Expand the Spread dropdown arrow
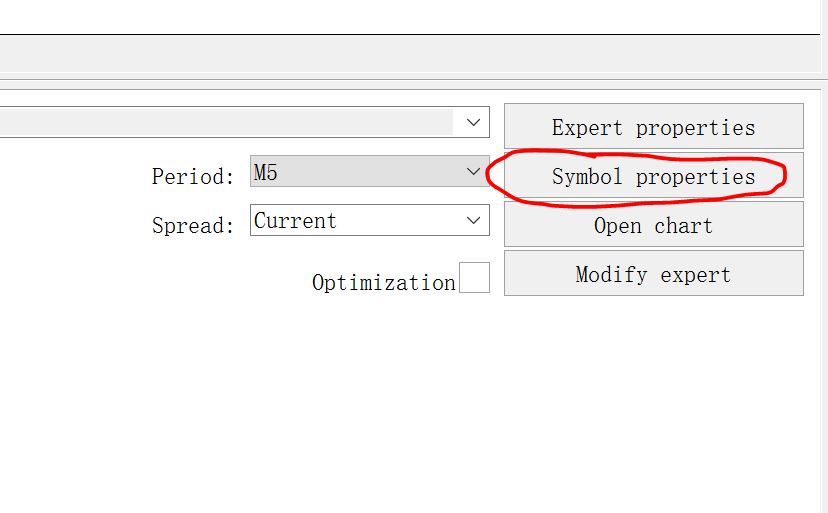828x513 pixels. [x=473, y=220]
